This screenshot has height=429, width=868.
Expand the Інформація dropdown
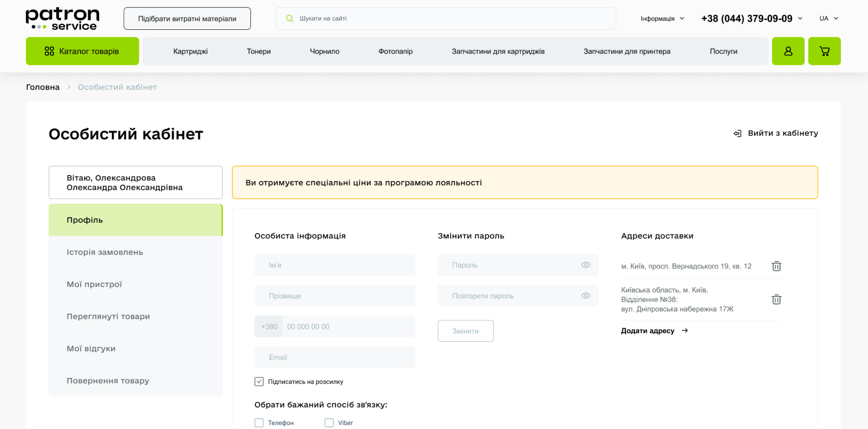point(662,19)
